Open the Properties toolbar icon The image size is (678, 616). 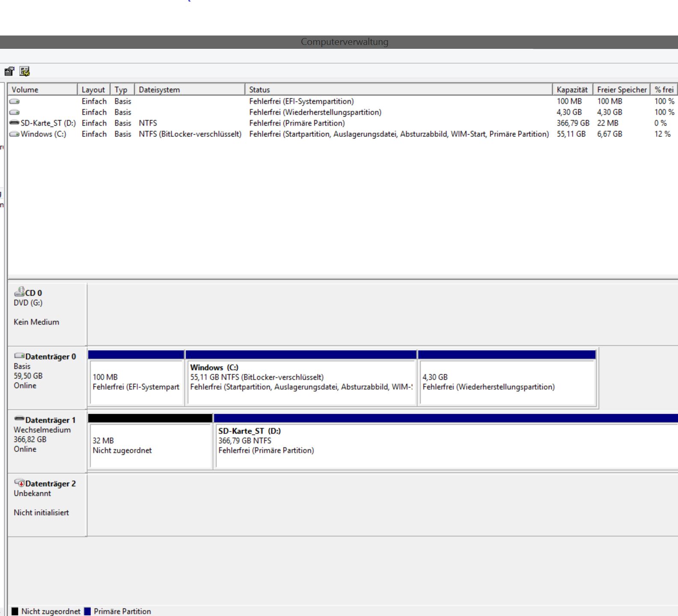tap(9, 71)
